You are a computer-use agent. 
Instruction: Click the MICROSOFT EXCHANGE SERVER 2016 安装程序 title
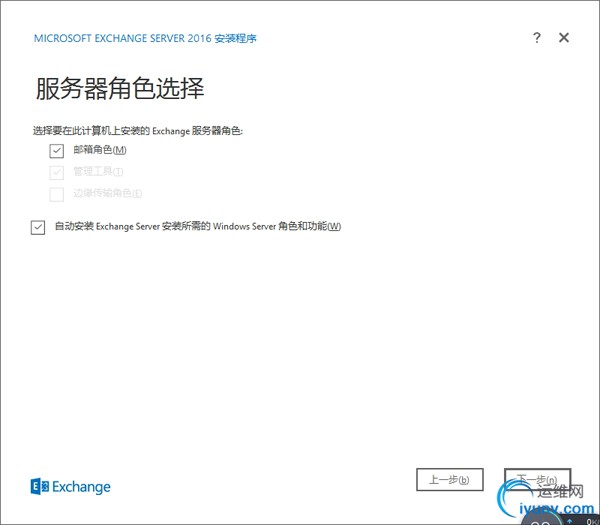pyautogui.click(x=145, y=38)
